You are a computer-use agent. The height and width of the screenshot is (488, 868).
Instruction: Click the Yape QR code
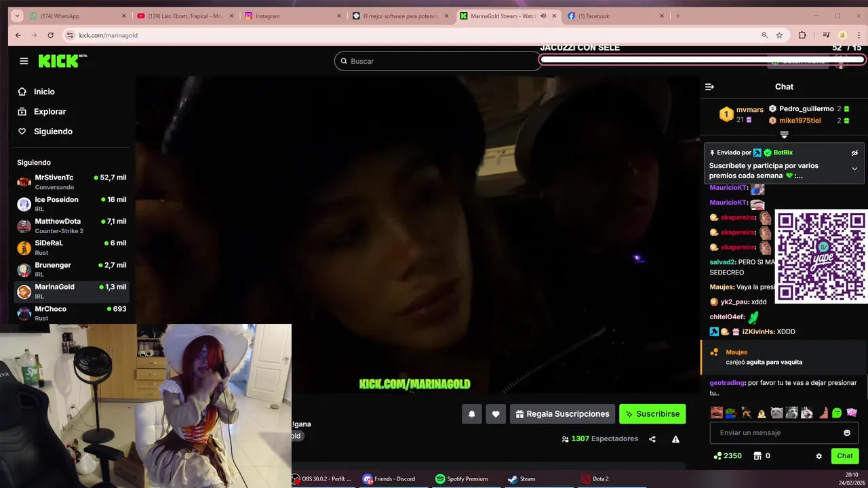(821, 256)
